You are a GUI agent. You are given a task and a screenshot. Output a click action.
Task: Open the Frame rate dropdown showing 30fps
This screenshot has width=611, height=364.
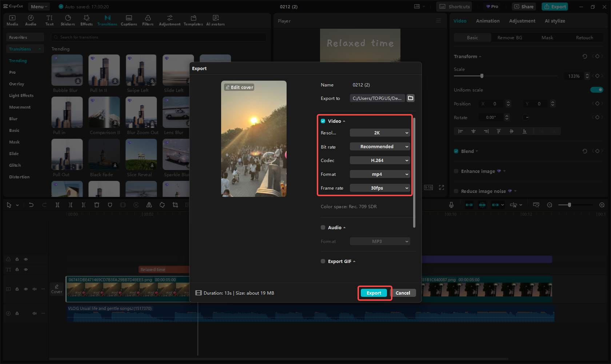[x=380, y=188]
